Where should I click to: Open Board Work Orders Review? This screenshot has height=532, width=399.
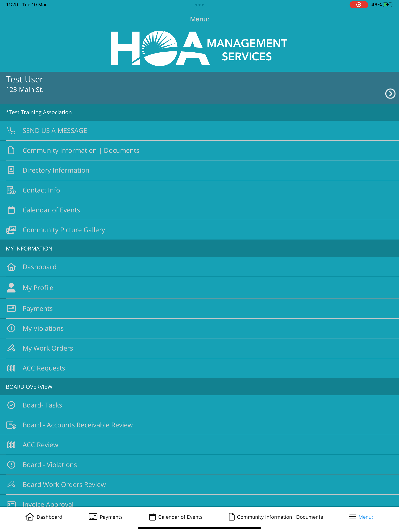(199, 484)
